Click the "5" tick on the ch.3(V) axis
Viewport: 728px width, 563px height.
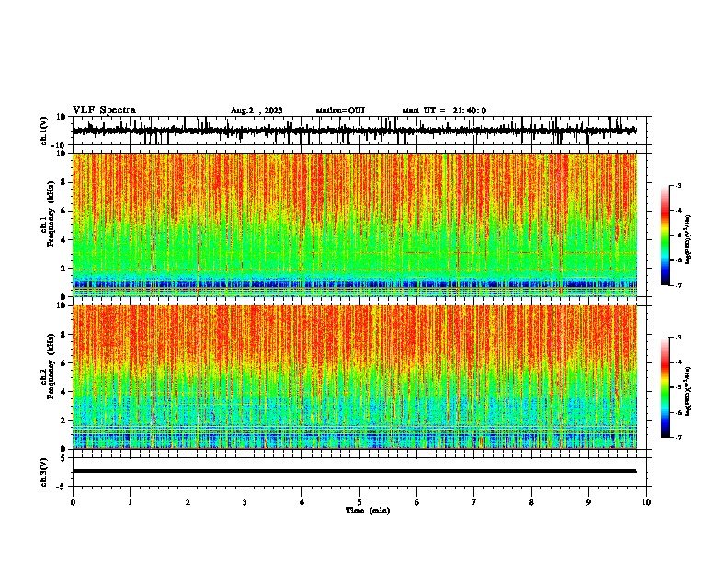pyautogui.click(x=63, y=457)
